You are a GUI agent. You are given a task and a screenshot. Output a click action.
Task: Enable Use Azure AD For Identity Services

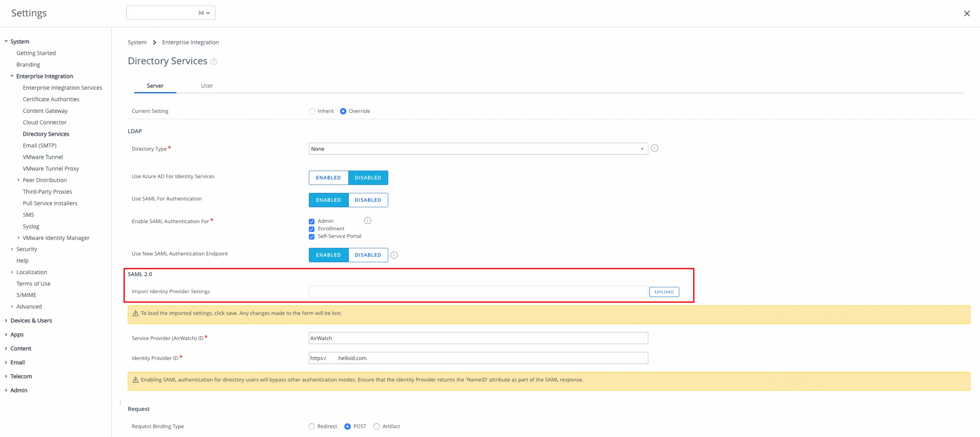[328, 178]
